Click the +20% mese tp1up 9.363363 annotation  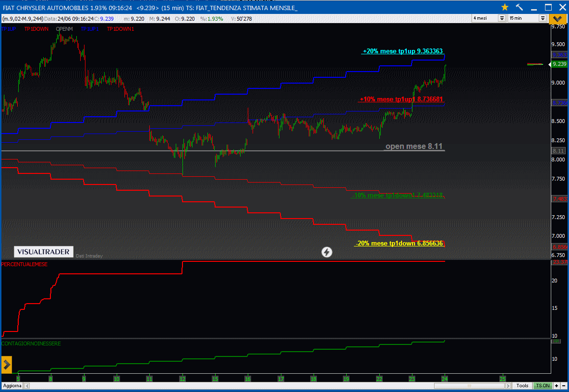pyautogui.click(x=403, y=51)
